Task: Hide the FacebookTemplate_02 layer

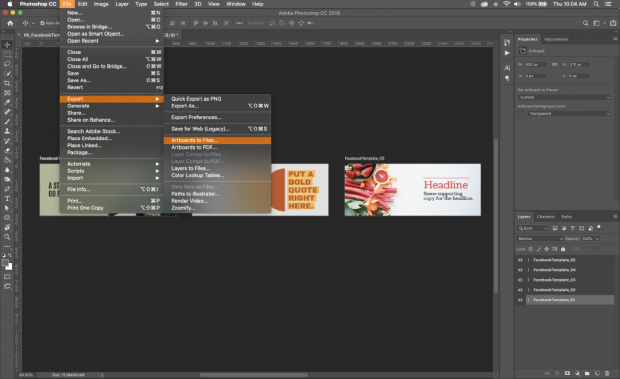Action: click(x=520, y=290)
